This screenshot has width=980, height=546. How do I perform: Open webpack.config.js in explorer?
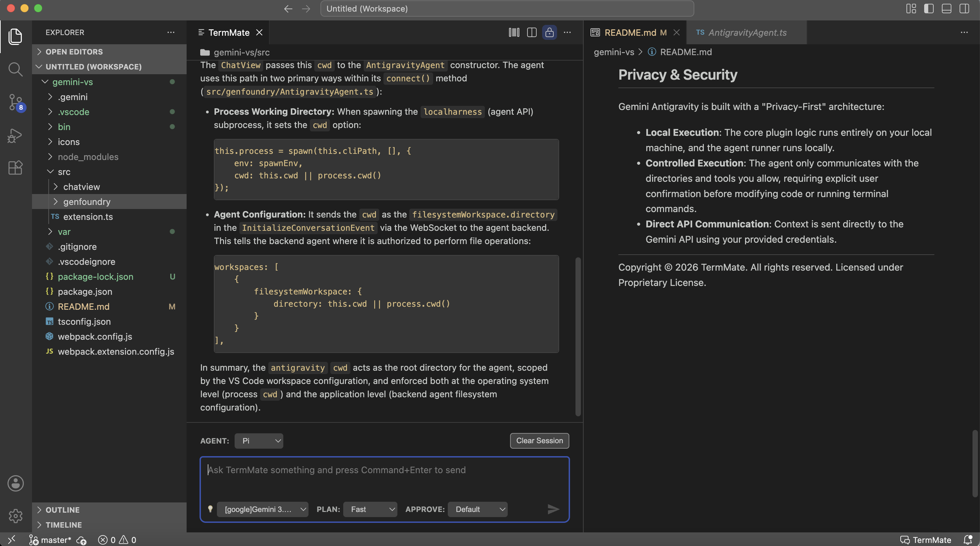109,337
